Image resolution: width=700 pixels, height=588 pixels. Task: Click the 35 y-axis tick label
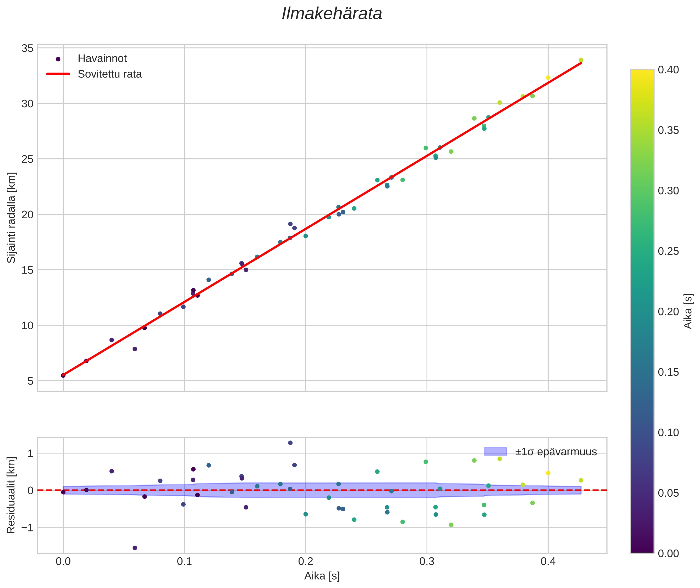pyautogui.click(x=27, y=49)
